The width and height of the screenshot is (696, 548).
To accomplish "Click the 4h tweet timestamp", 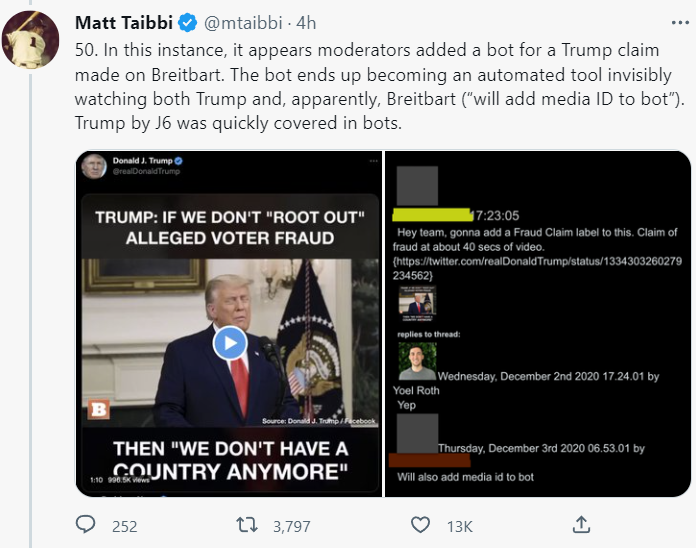I will click(x=309, y=23).
